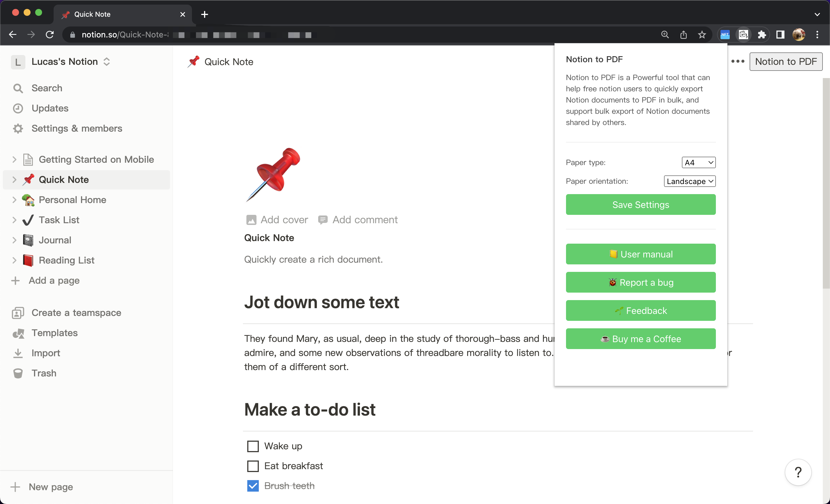Open the Paper type A4 dropdown
The image size is (830, 504).
tap(699, 163)
